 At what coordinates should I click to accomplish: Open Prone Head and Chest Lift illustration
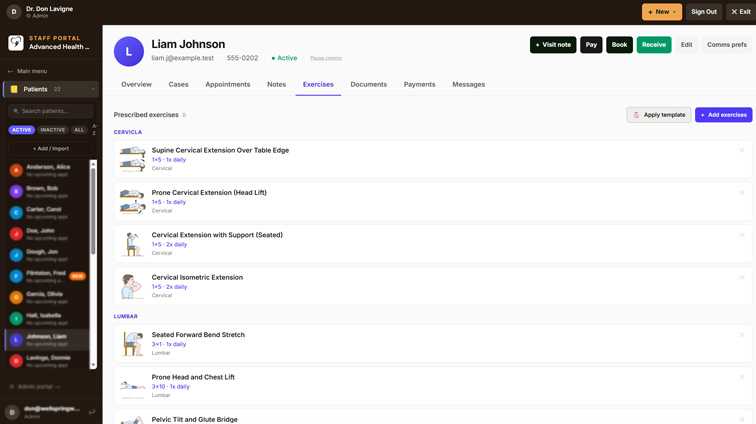tap(132, 386)
